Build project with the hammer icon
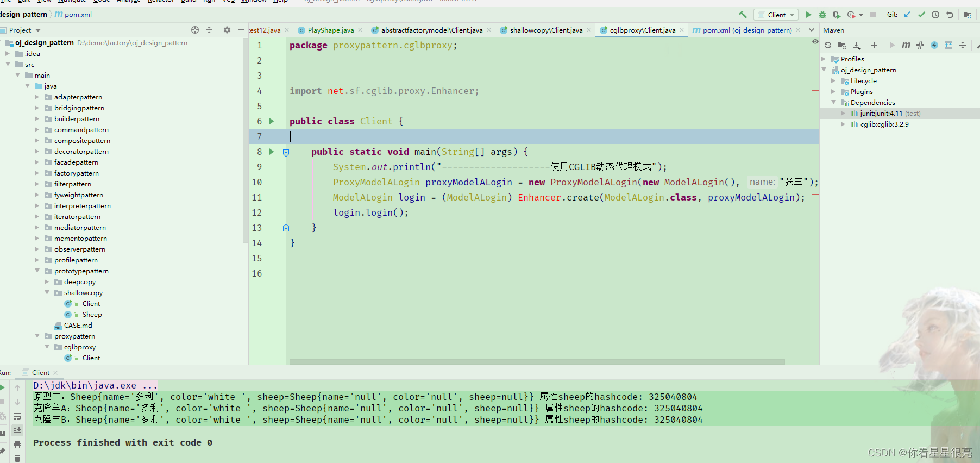Viewport: 980px width, 463px height. point(743,15)
